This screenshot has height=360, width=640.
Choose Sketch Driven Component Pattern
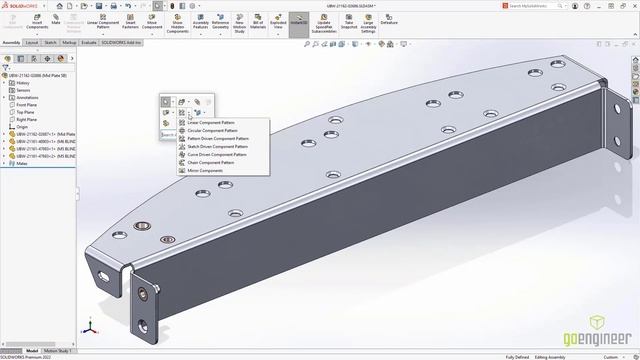click(223, 147)
